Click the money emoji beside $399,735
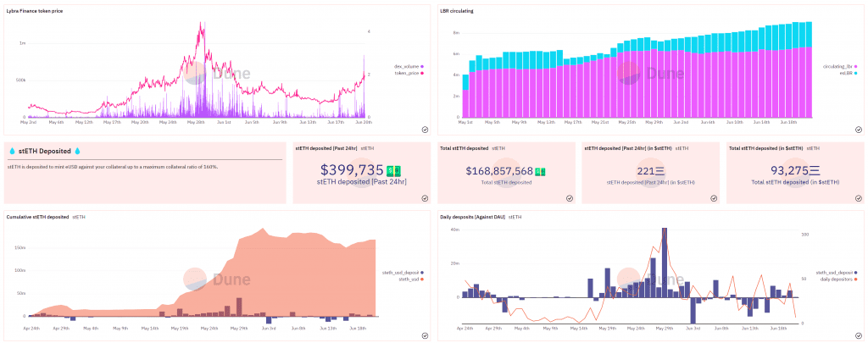The width and height of the screenshot is (868, 343). click(393, 171)
